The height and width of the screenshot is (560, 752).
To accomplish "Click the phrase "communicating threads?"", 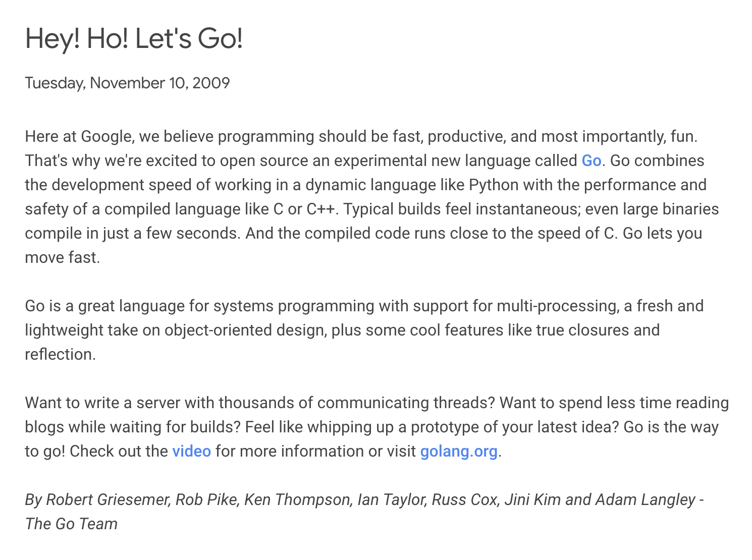I will pos(406,403).
